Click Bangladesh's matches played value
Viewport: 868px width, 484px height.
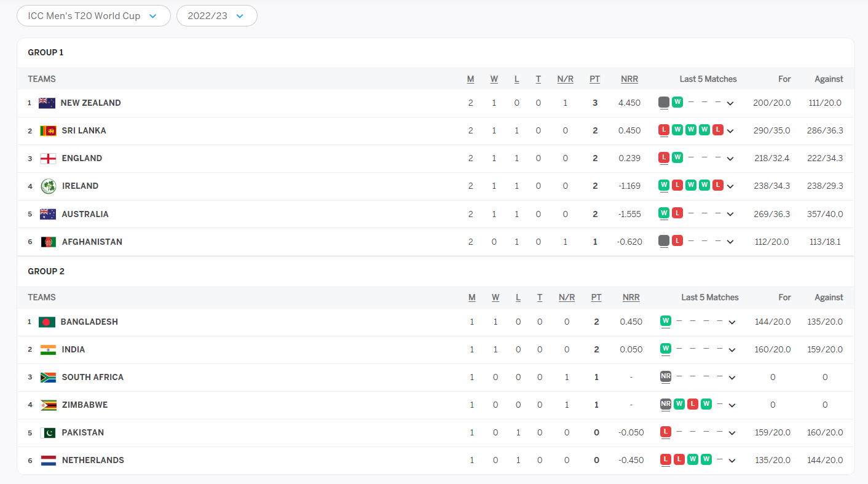[x=472, y=322]
